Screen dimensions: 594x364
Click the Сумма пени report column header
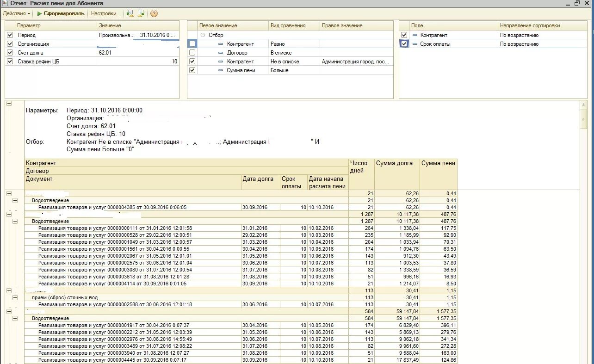[x=439, y=174]
